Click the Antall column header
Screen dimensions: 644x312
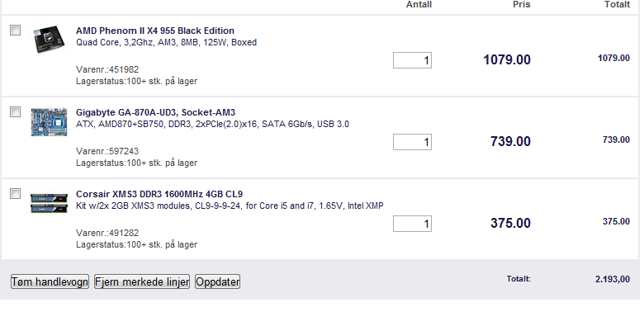[x=419, y=4]
